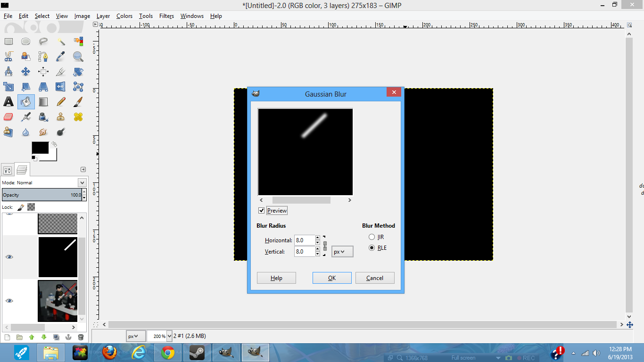
Task: Open the blur radius unit dropdown
Action: click(x=342, y=251)
